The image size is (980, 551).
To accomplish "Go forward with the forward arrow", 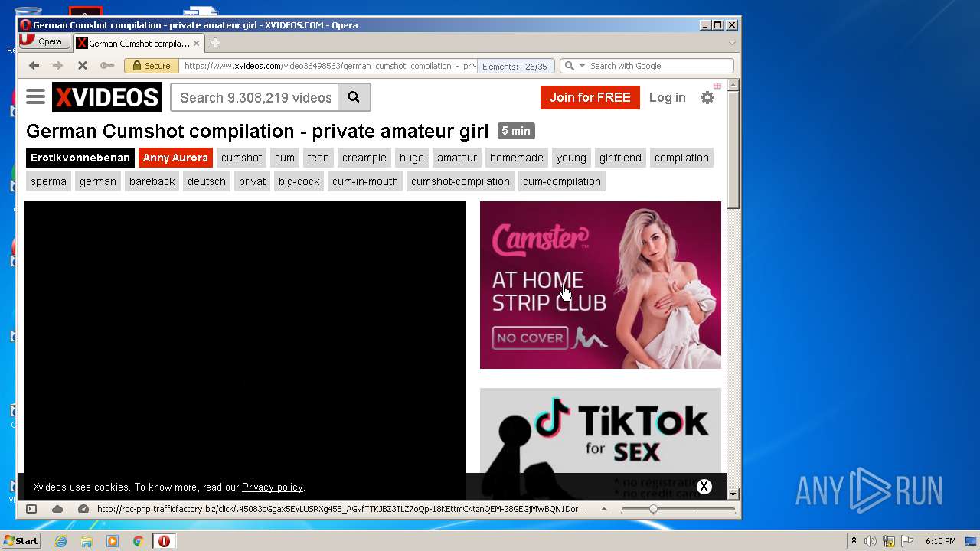I will pyautogui.click(x=57, y=66).
